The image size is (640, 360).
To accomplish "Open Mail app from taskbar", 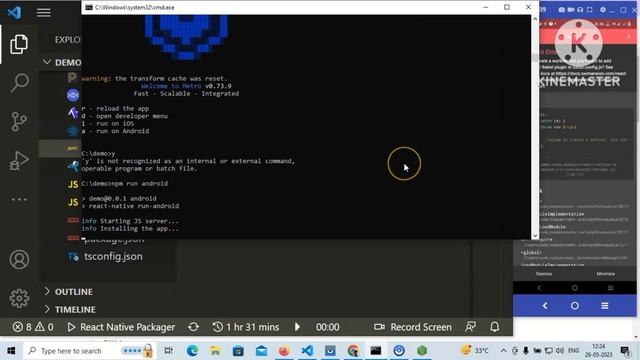I will (x=261, y=351).
